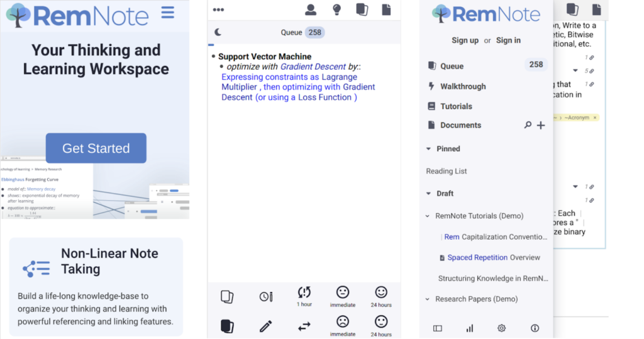Click the cards icon behind the sidebar
The height and width of the screenshot is (339, 644).
[572, 9]
